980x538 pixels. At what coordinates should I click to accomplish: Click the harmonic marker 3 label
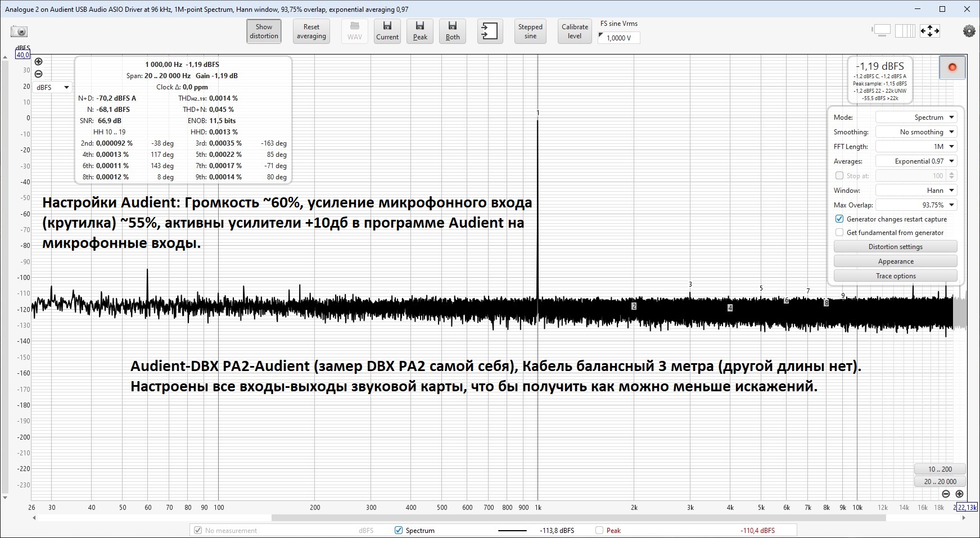690,284
